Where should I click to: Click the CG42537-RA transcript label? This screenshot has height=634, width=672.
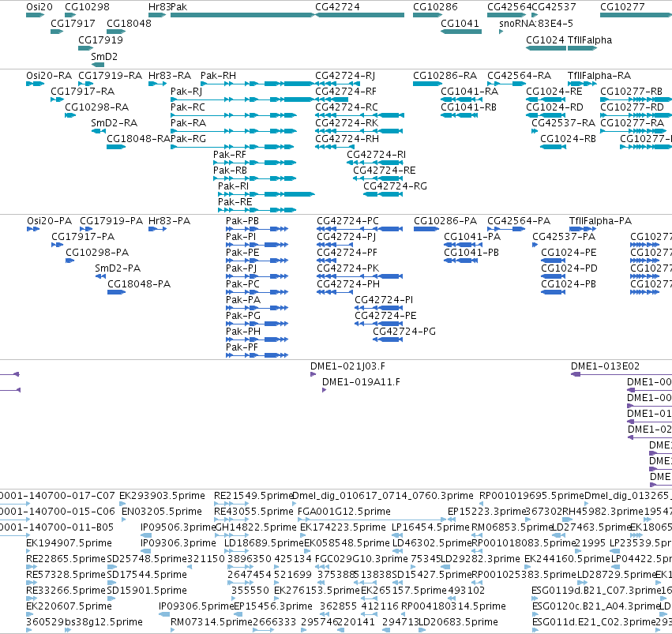coord(563,123)
